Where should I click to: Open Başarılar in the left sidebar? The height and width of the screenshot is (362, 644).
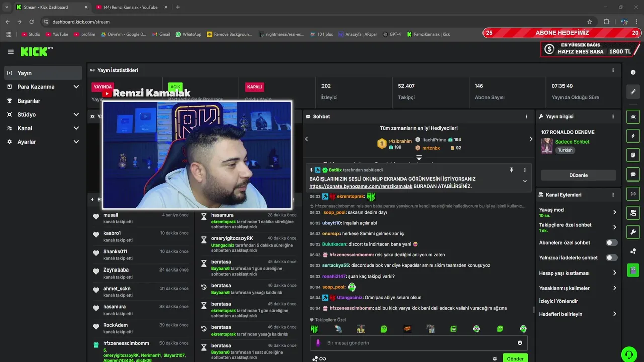tap(42, 101)
